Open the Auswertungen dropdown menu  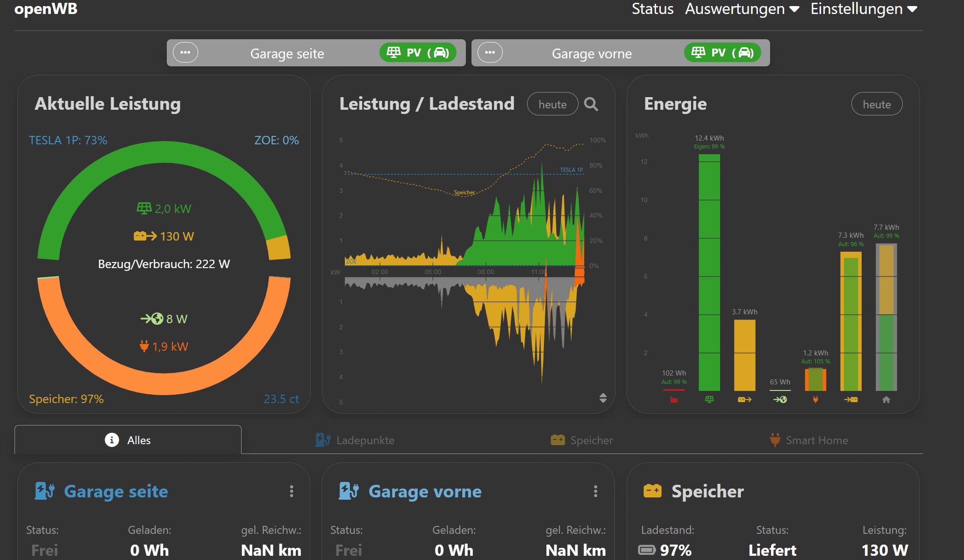pos(742,9)
